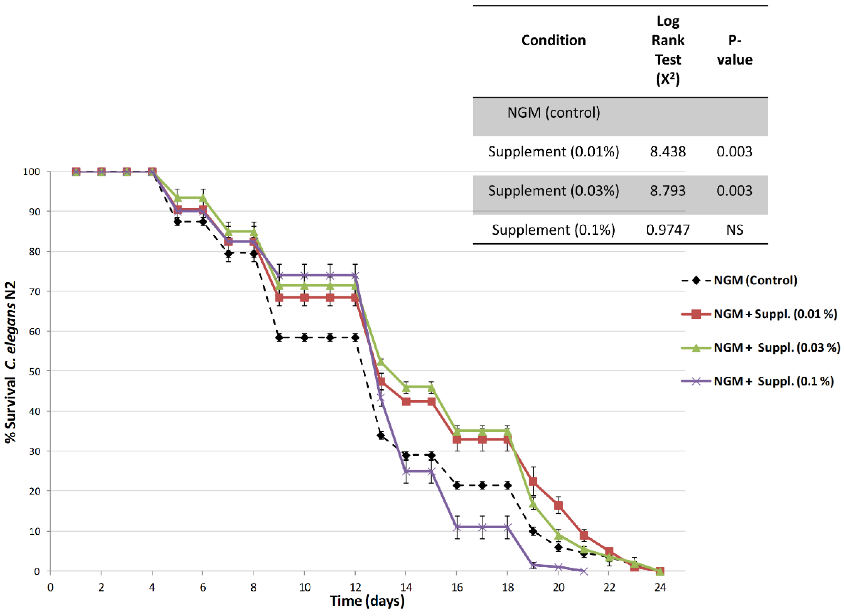
Task: Select the black diamond data point at day 10
Action: (304, 337)
